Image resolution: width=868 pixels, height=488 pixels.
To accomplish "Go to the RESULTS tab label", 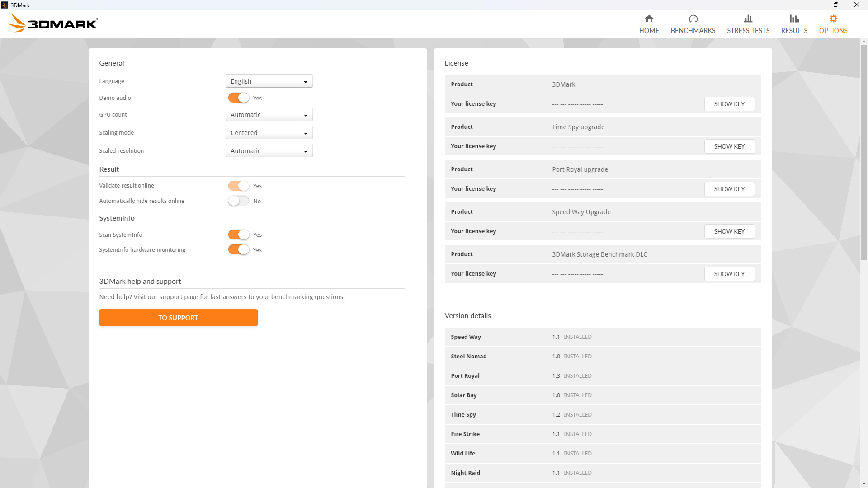I will pyautogui.click(x=794, y=31).
